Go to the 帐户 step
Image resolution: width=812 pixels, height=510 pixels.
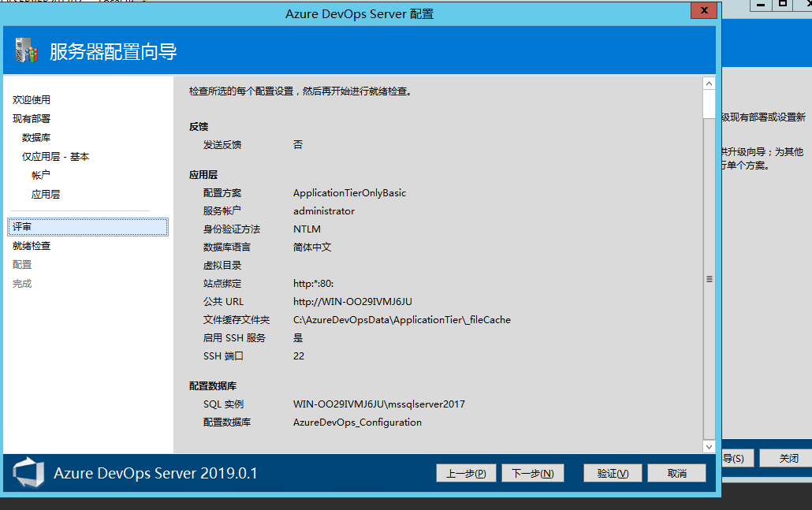[x=41, y=175]
